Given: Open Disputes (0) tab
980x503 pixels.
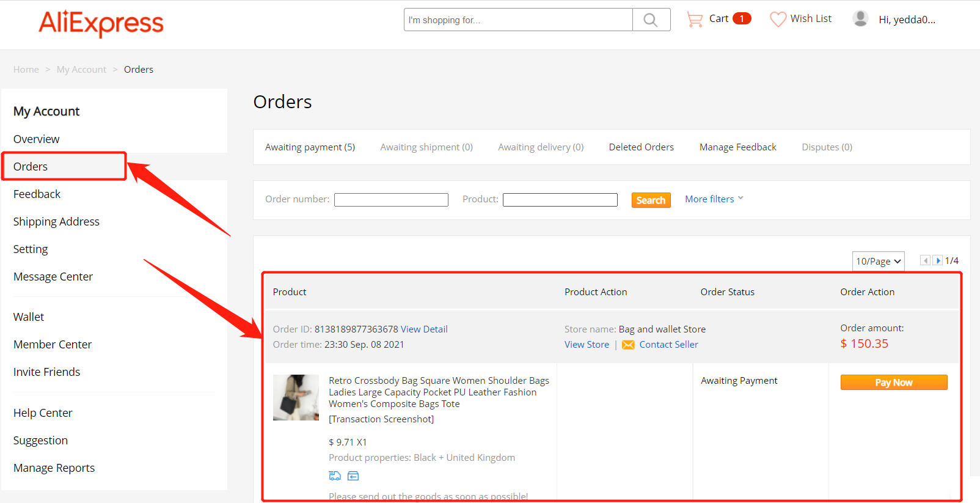Looking at the screenshot, I should tap(827, 147).
